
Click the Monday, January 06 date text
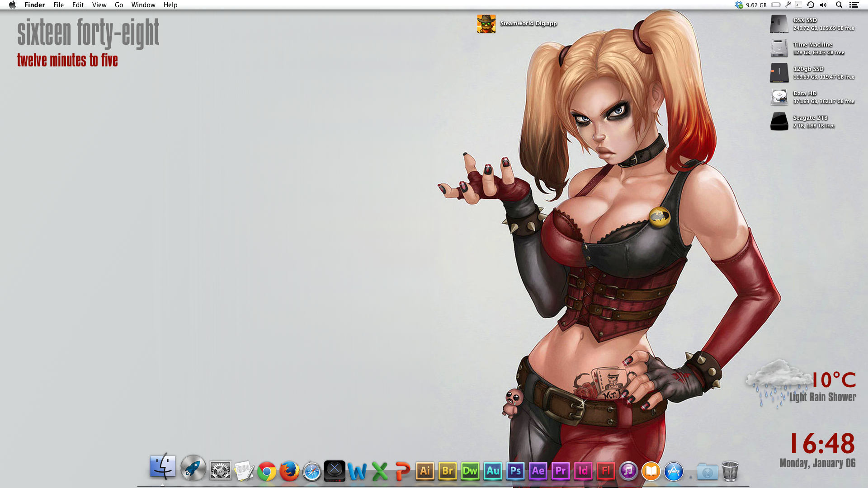pos(817,463)
